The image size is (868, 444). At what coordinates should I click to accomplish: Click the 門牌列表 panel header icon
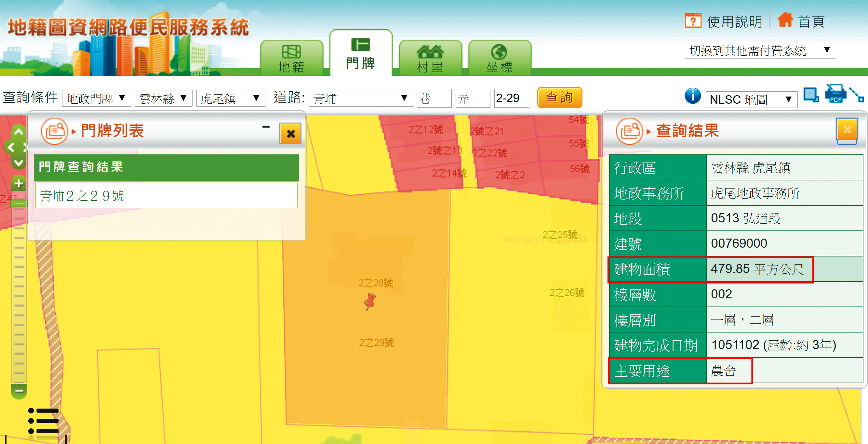[54, 131]
